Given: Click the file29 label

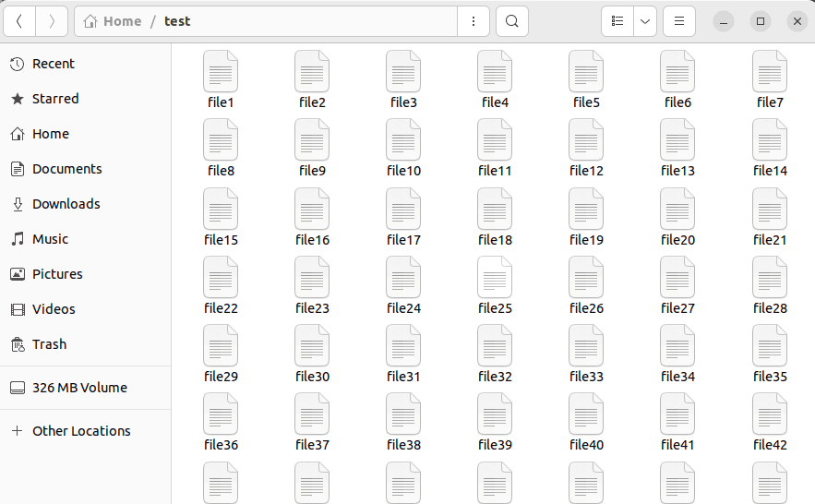Looking at the screenshot, I should pyautogui.click(x=221, y=377).
